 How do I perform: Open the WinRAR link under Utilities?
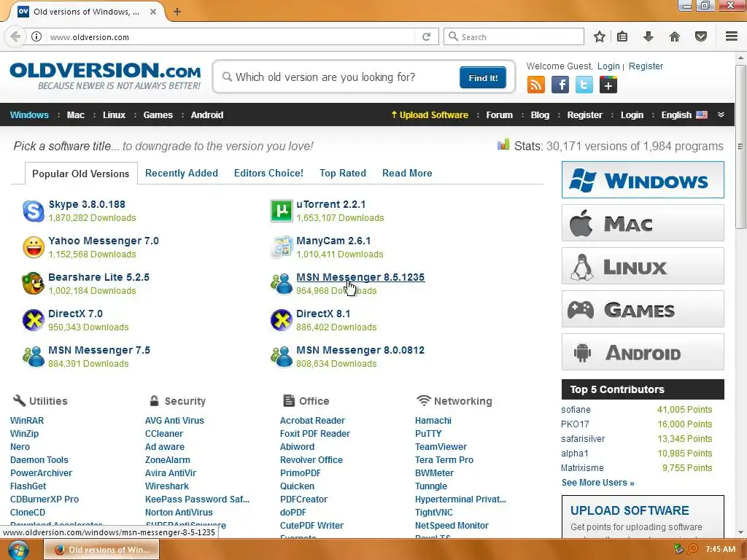pyautogui.click(x=27, y=421)
